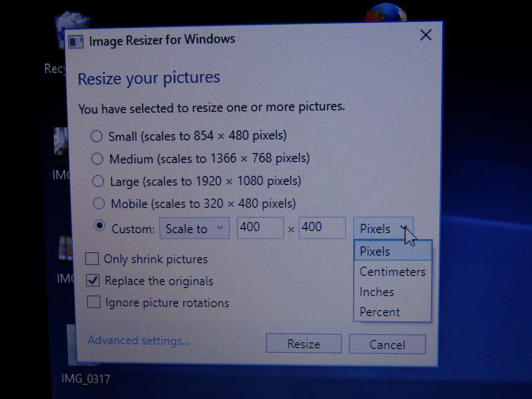This screenshot has width=532, height=399.
Task: Open the Firefox desktop icon
Action: [386, 13]
